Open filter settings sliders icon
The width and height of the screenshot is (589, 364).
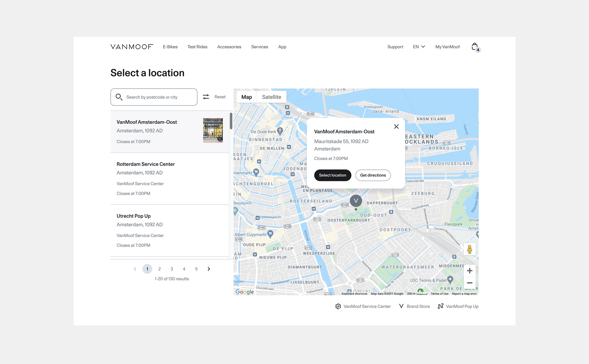point(206,97)
